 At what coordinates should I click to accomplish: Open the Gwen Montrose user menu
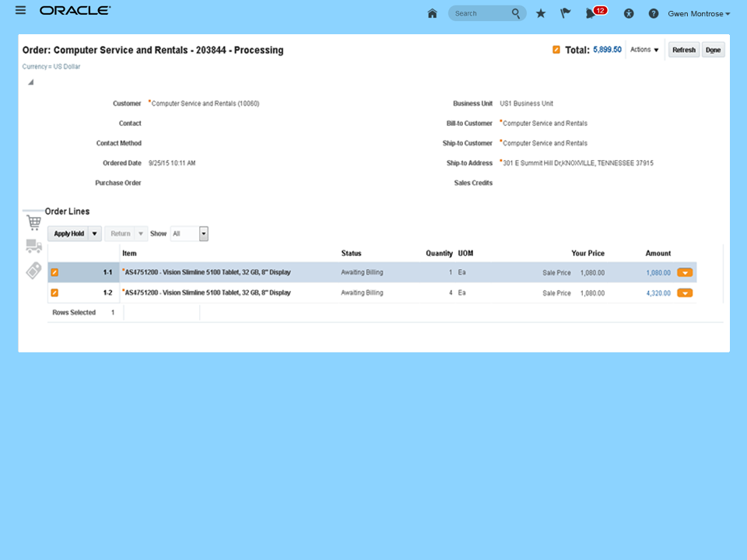[699, 14]
